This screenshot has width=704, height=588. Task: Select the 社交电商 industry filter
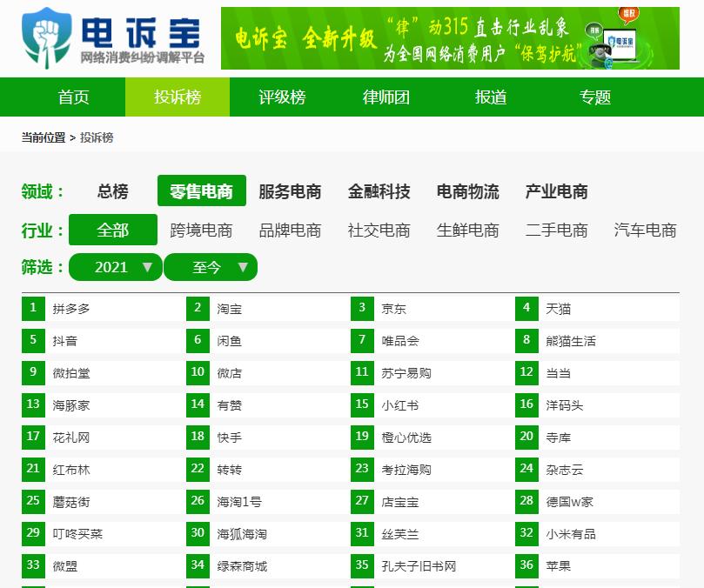(379, 231)
